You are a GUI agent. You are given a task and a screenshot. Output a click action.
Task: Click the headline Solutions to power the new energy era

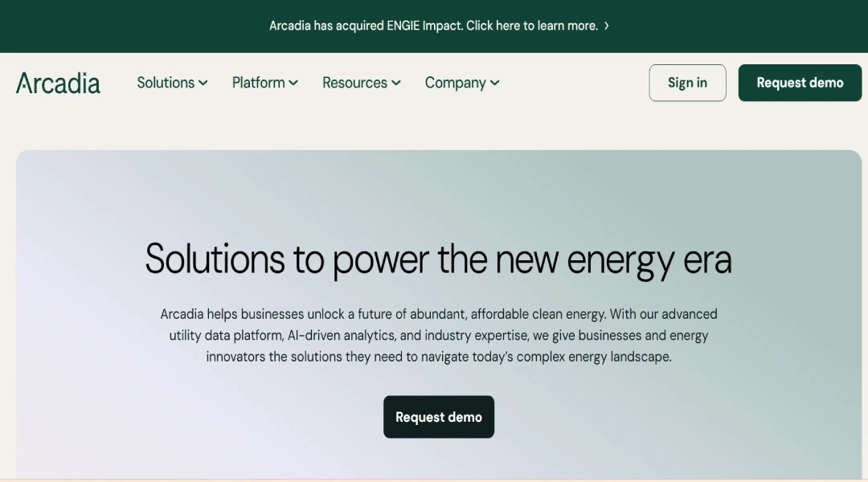pos(439,259)
